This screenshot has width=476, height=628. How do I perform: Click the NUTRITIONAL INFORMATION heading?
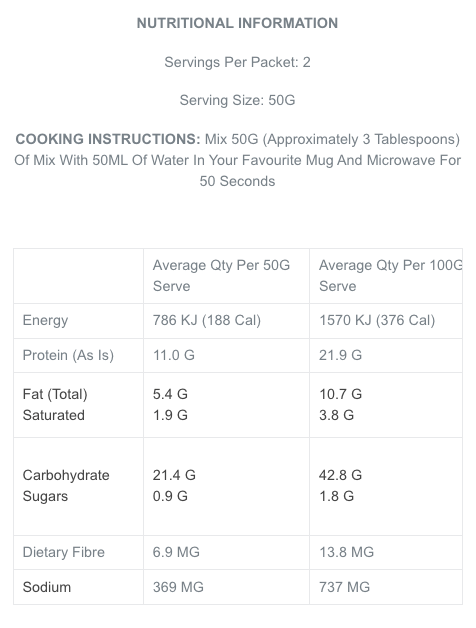[237, 23]
